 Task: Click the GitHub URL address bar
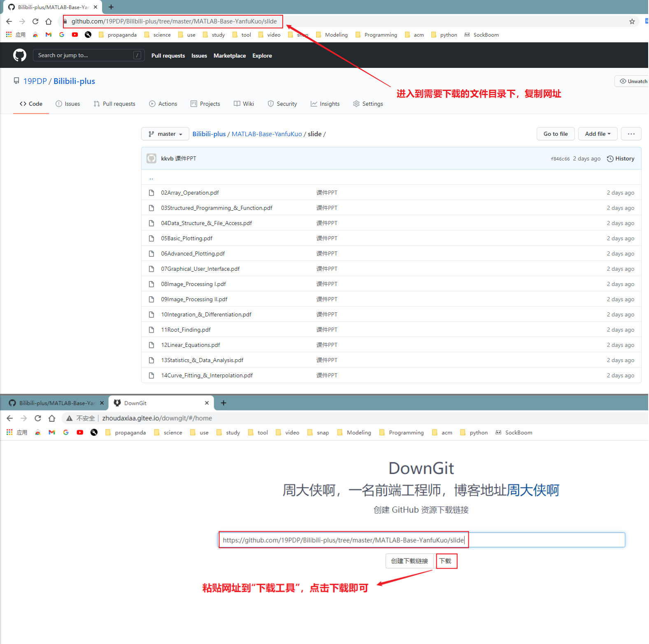pos(174,21)
